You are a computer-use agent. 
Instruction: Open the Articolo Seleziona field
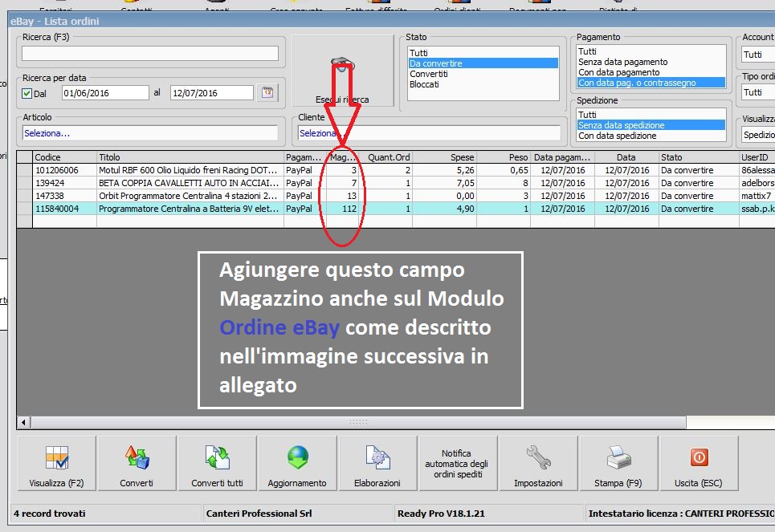coord(149,133)
